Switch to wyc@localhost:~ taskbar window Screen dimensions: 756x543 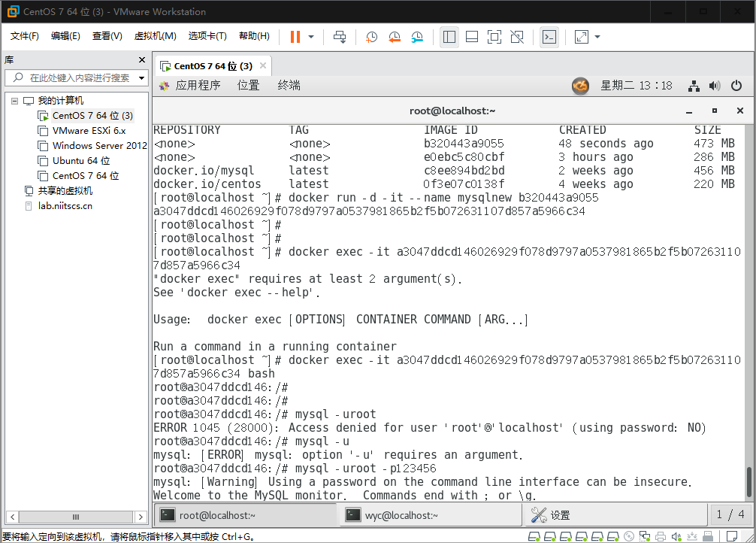(x=431, y=515)
